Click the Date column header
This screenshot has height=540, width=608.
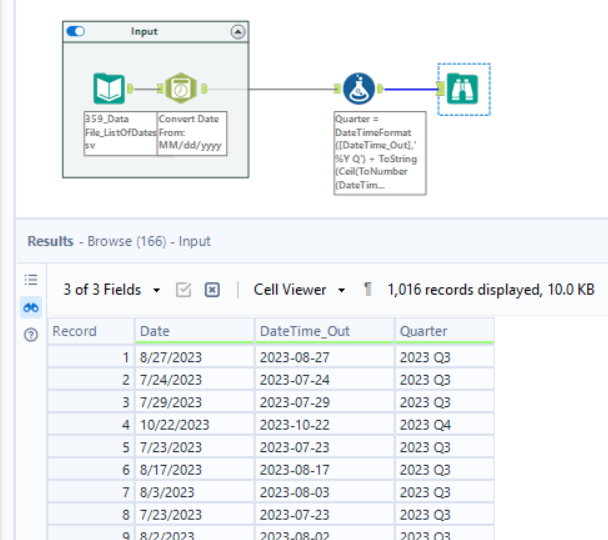(195, 331)
